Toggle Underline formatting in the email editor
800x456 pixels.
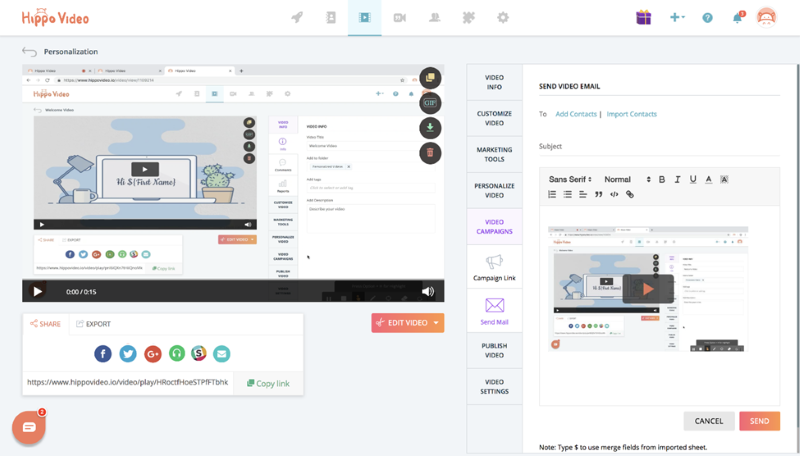(693, 180)
